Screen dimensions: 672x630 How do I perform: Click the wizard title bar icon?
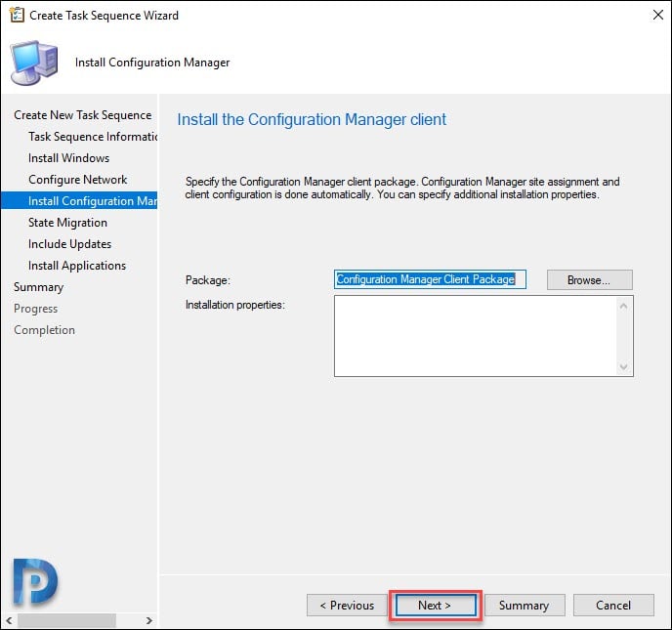coord(17,15)
